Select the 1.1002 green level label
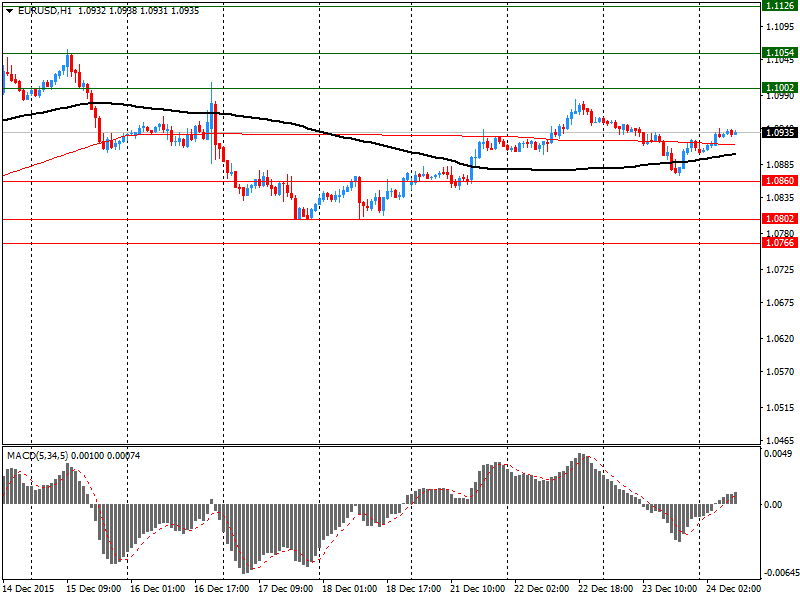The image size is (800, 600). (780, 88)
